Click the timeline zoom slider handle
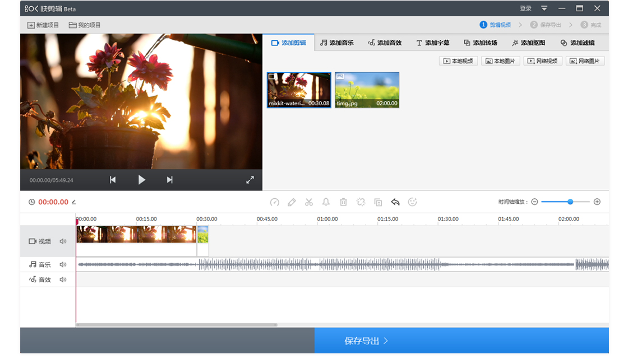This screenshot has width=628, height=364. (570, 202)
